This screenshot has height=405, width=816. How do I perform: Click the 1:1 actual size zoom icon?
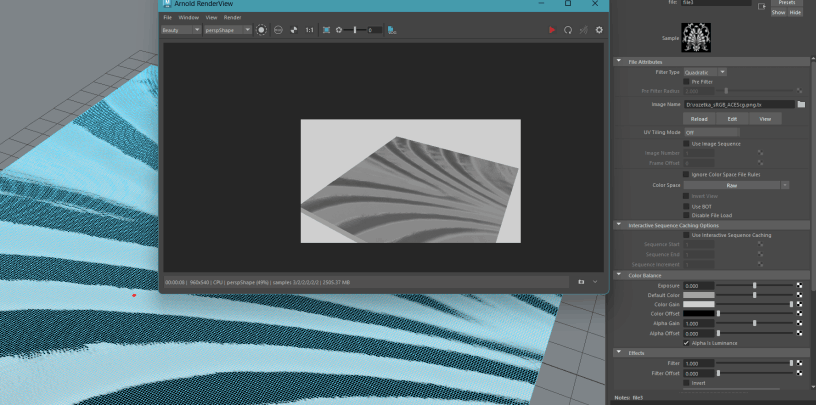coord(309,30)
